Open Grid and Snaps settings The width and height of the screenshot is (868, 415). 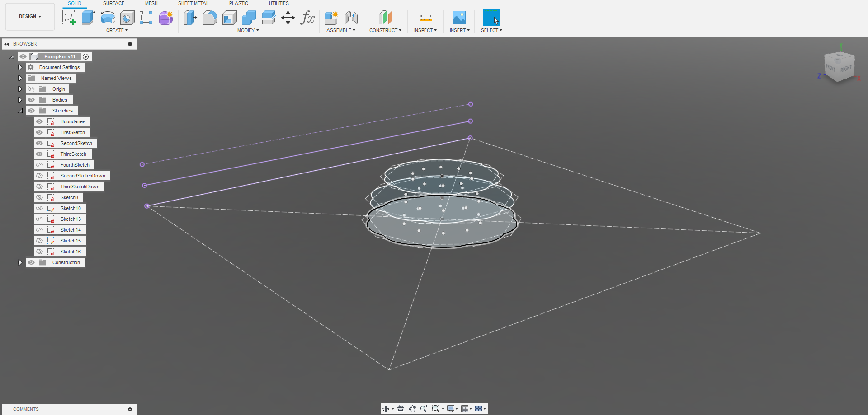pyautogui.click(x=465, y=409)
